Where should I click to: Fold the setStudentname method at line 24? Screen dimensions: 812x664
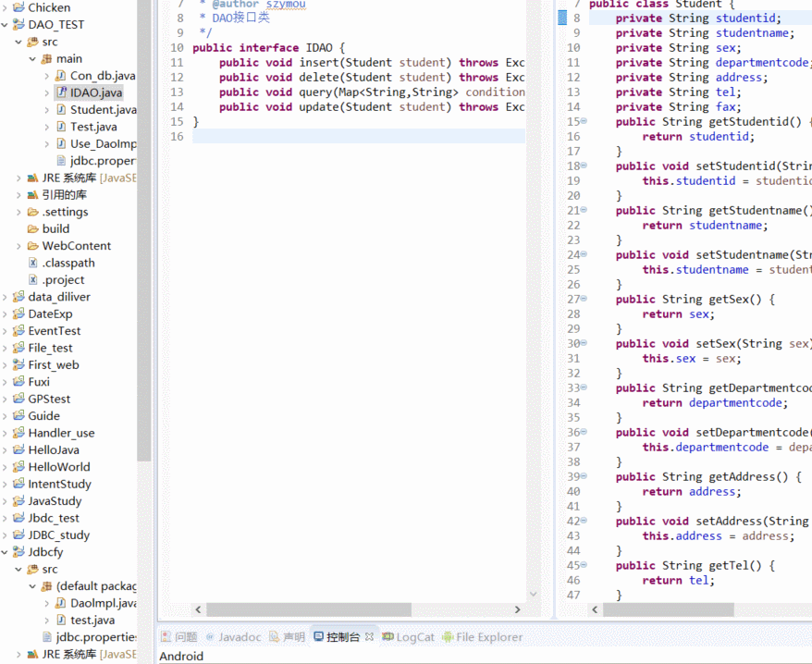pyautogui.click(x=584, y=254)
